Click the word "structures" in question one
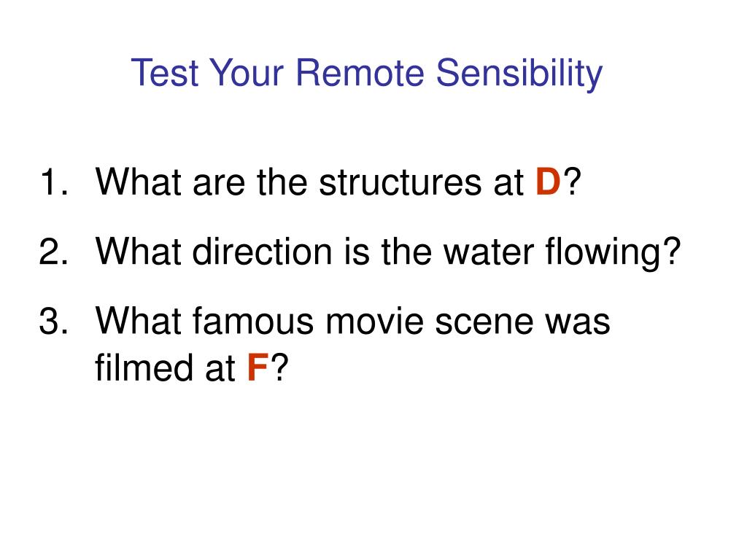The width and height of the screenshot is (747, 560). [400, 182]
